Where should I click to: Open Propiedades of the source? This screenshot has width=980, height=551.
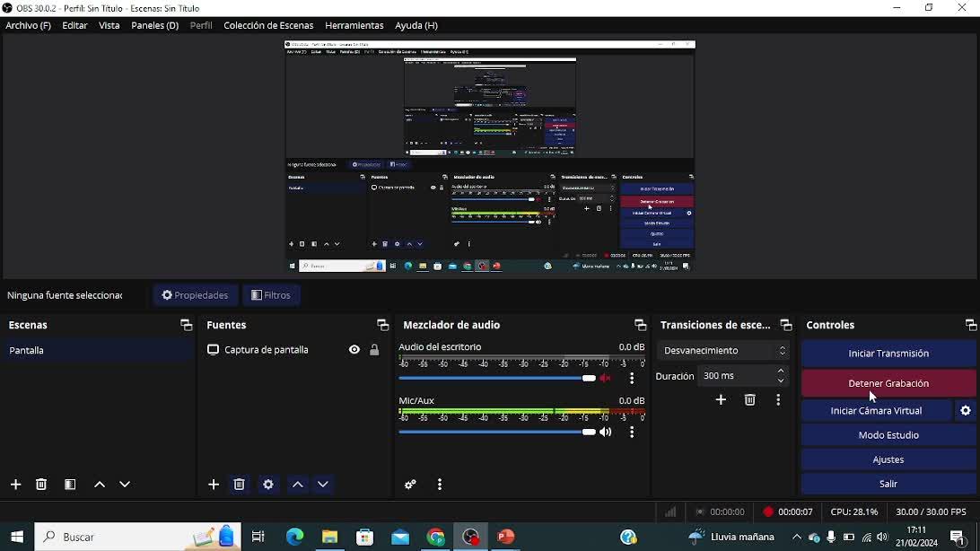click(195, 295)
